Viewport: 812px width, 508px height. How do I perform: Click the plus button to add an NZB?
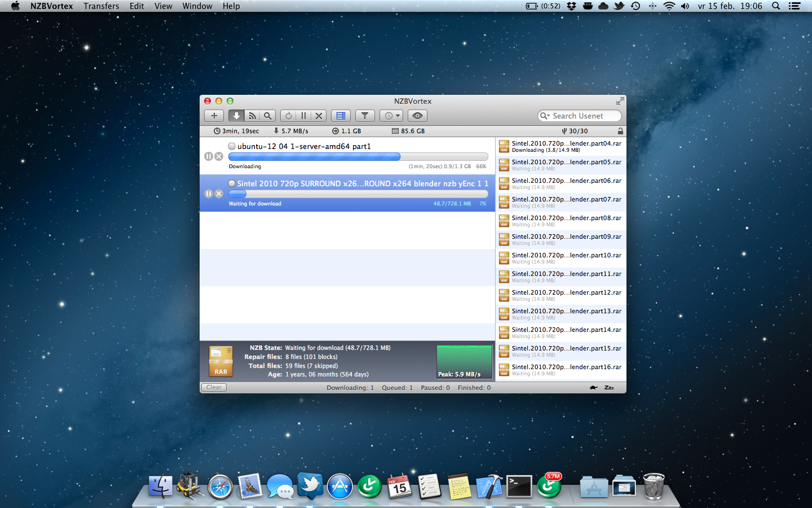(x=214, y=116)
